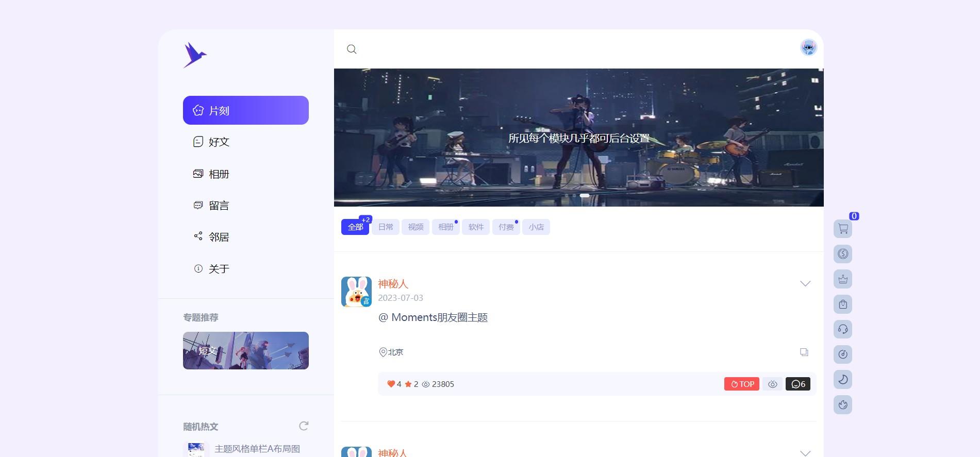Click the eye view button next to TOP

click(x=772, y=384)
